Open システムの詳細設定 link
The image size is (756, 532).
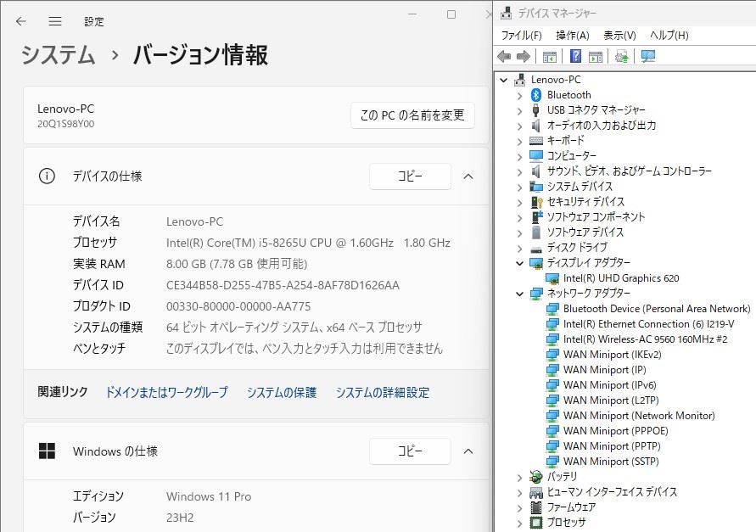[x=383, y=392]
